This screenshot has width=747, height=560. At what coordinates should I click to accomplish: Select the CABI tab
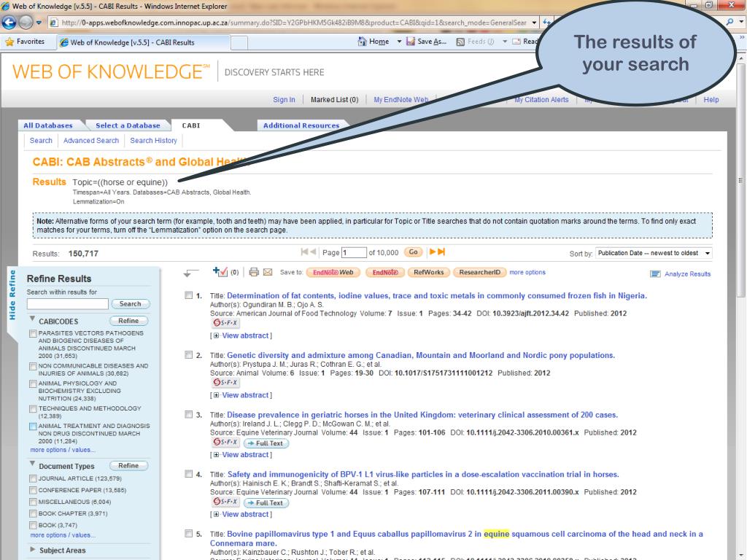[x=191, y=125]
